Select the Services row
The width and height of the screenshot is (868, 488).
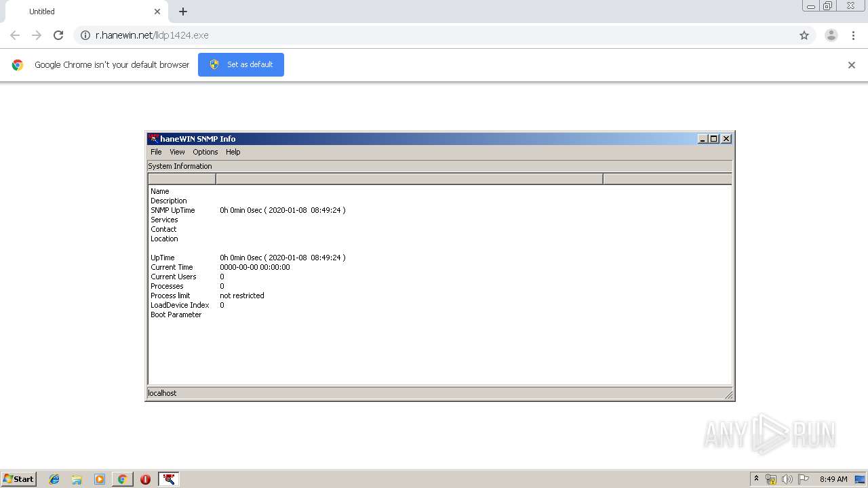coord(164,220)
